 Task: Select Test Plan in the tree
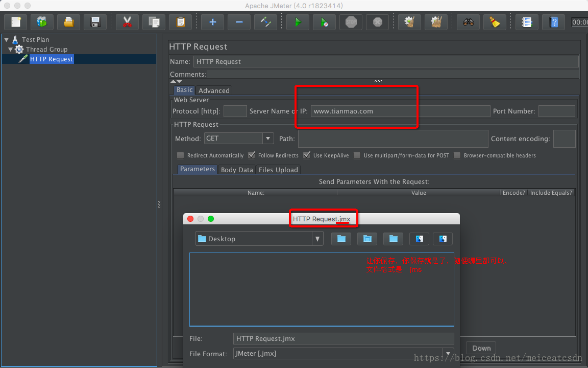tap(35, 39)
